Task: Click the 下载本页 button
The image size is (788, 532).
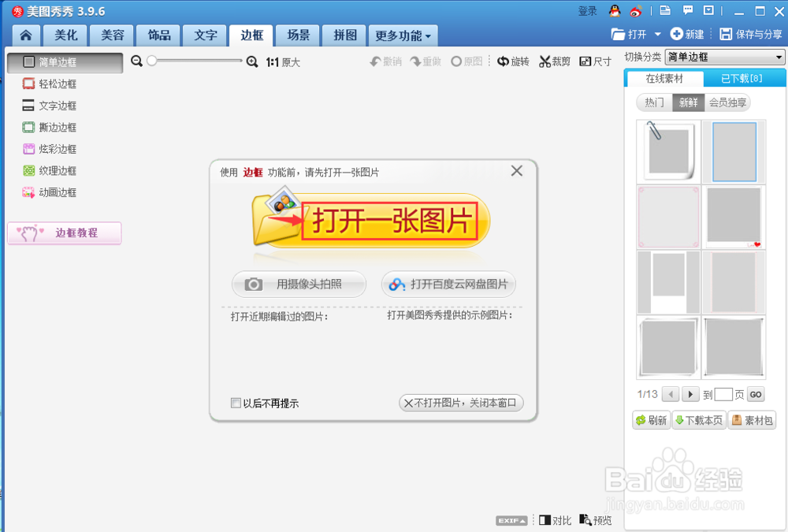Action: pos(698,420)
